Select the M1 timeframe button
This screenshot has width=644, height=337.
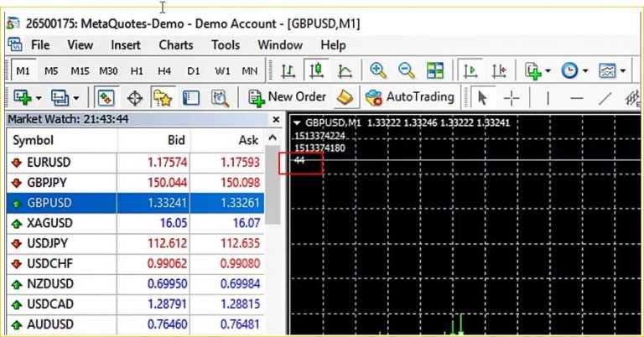point(23,71)
